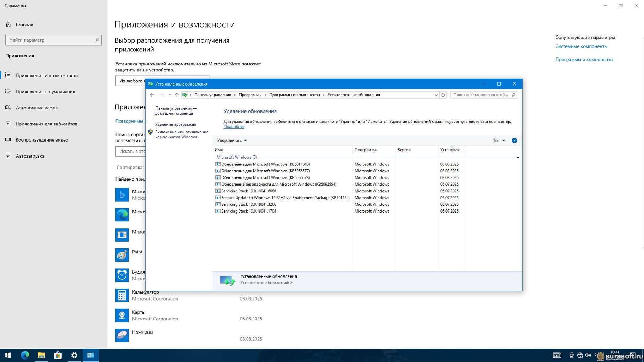644x362 pixels.
Task: Select update KB5011048 in the list
Action: pyautogui.click(x=265, y=164)
